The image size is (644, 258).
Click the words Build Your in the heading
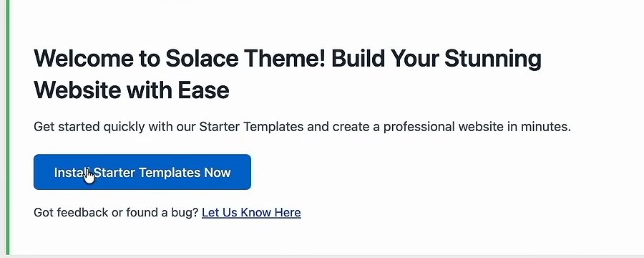coord(385,59)
